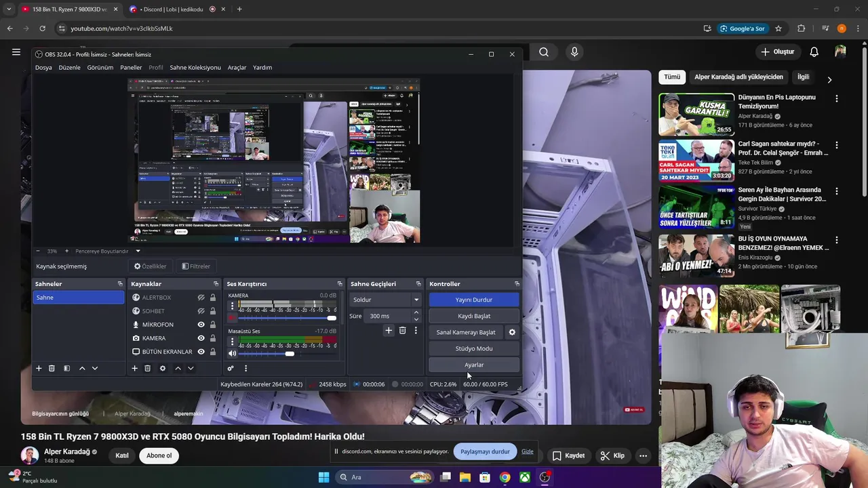
Task: Open more actions menu under video
Action: pos(643,455)
